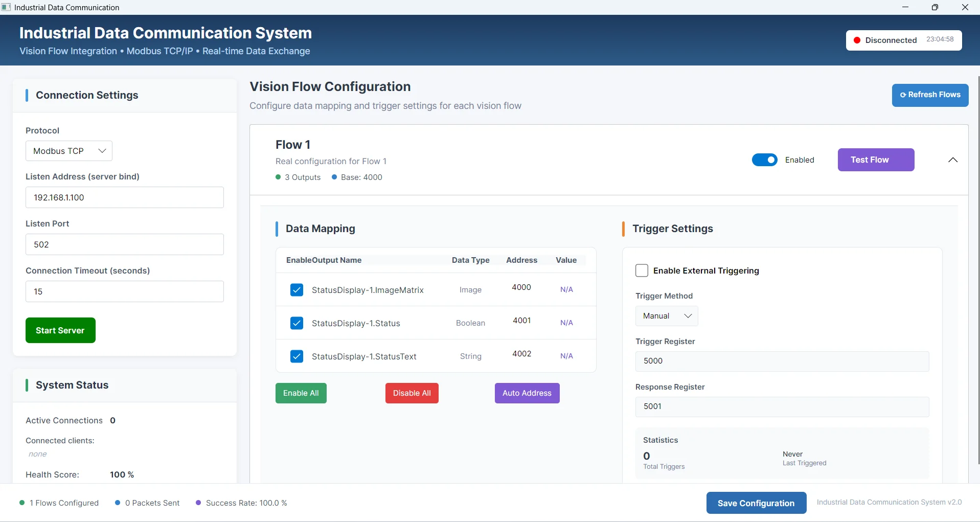Click the Disconnected status indicator
The width and height of the screenshot is (980, 522).
point(885,40)
